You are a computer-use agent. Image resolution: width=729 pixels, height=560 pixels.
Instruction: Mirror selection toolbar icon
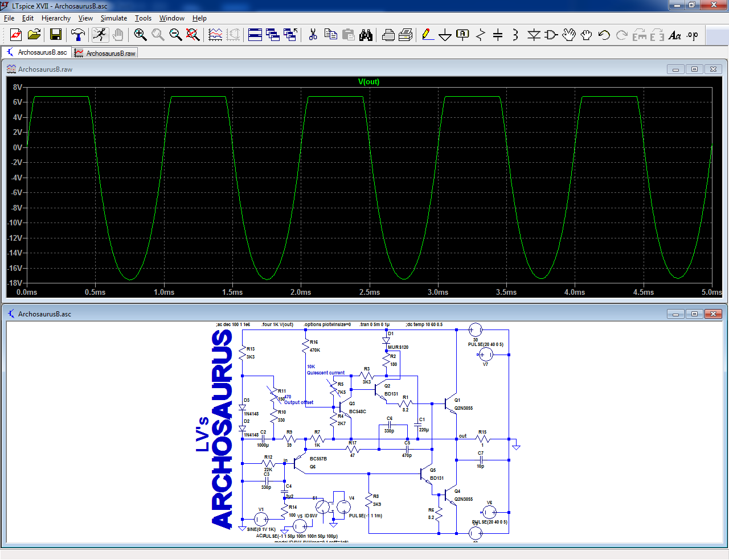pyautogui.click(x=657, y=35)
